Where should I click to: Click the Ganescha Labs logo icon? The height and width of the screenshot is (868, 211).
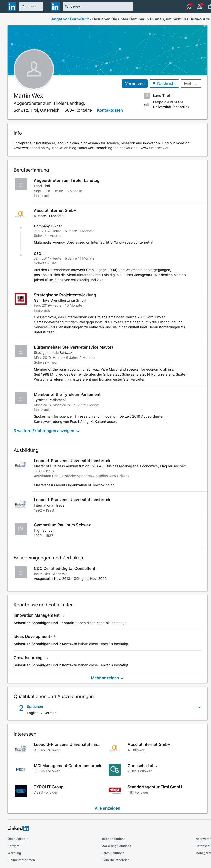pyautogui.click(x=115, y=769)
